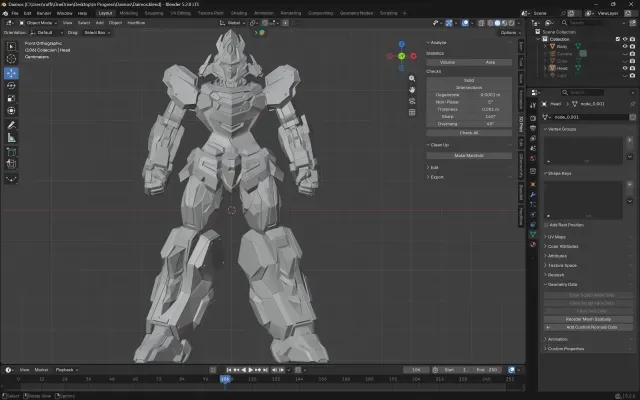Select rendered viewport shading

click(511, 23)
